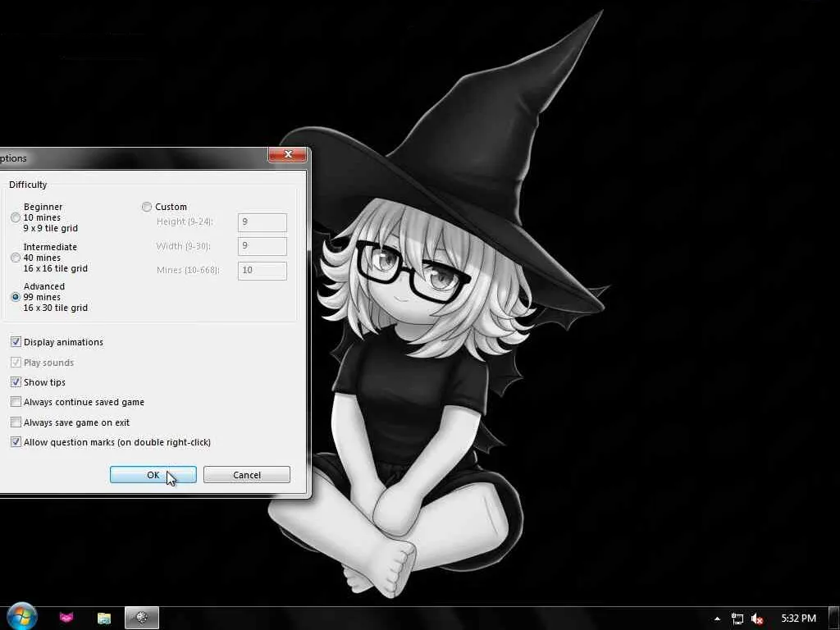Open the clock showing 5:32 PM

[x=799, y=619]
